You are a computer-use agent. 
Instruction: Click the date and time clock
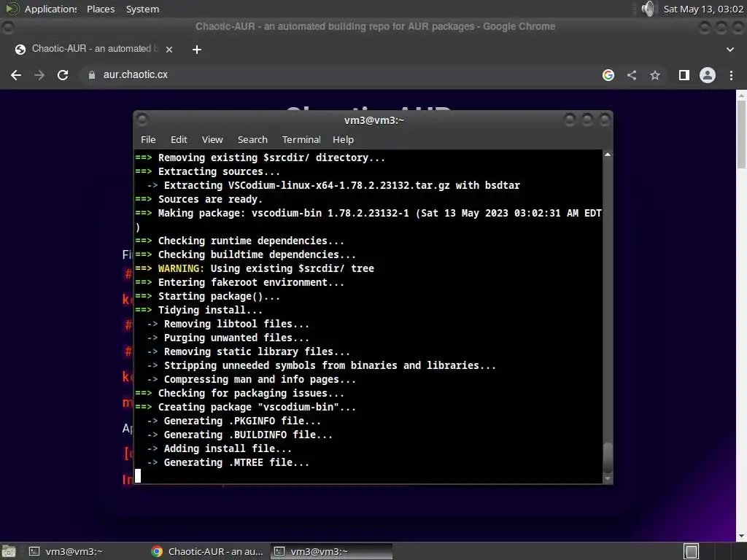coord(703,9)
